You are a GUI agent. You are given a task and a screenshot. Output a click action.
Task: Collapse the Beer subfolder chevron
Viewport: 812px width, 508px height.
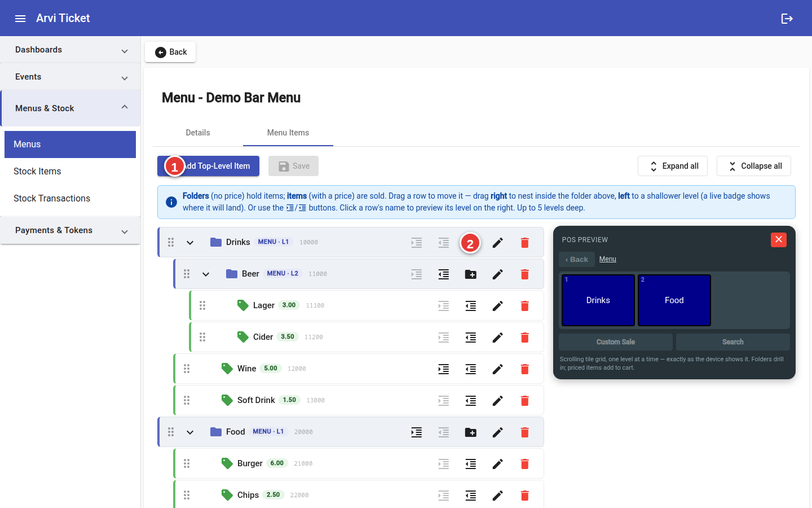[206, 274]
